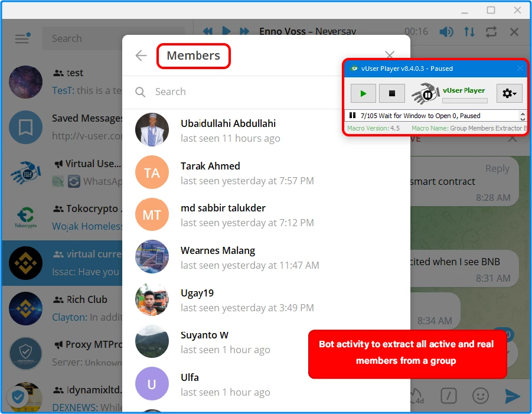The height and width of the screenshot is (414, 532).
Task: Open the virtual currency group chat
Action: [63, 263]
